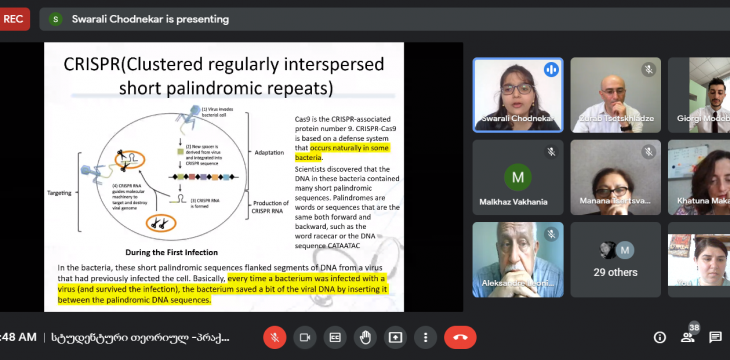
Task: Open the meeting details info icon
Action: pos(660,338)
